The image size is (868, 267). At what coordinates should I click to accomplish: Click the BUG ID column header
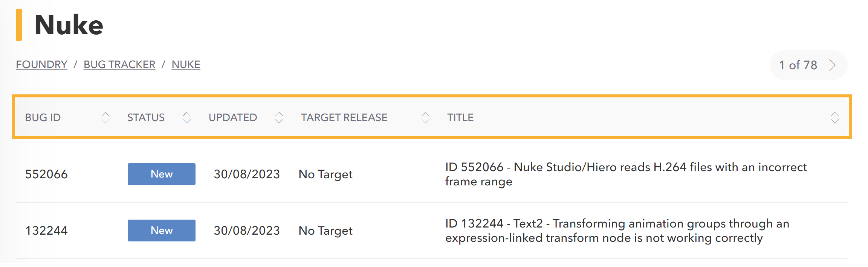43,117
